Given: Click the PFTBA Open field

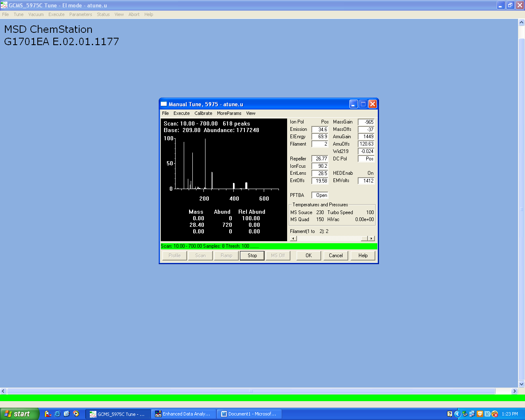Looking at the screenshot, I should click(x=320, y=196).
